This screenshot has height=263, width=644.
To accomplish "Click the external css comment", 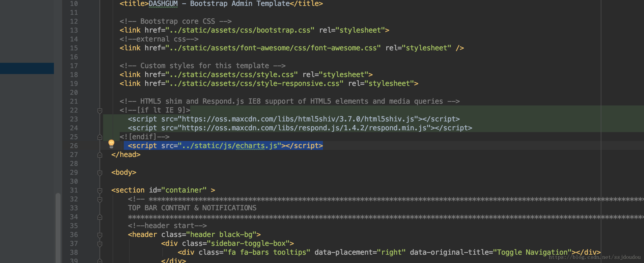I will point(159,39).
